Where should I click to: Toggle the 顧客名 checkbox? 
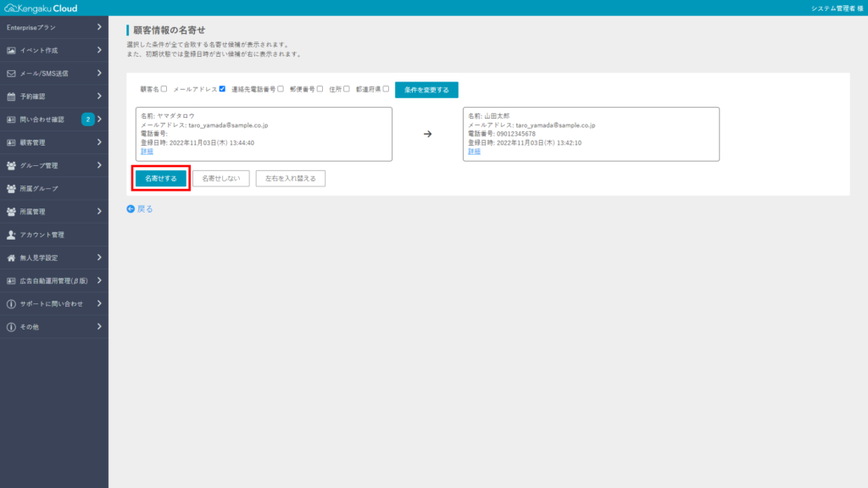pyautogui.click(x=164, y=89)
